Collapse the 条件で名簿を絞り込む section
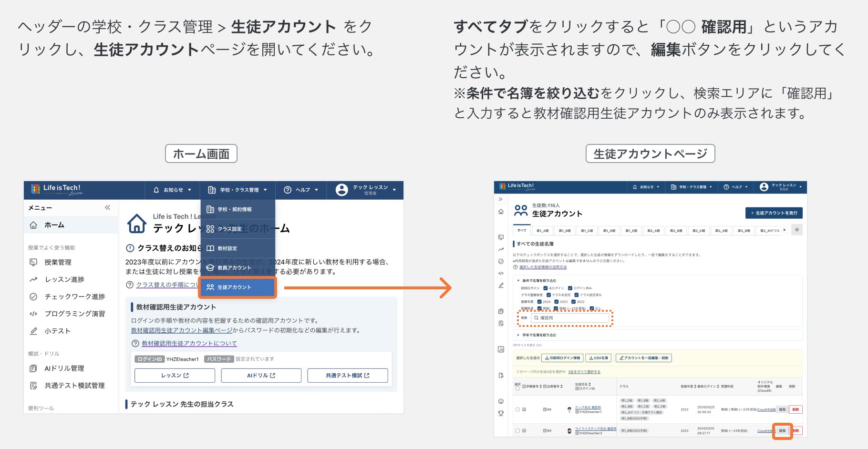This screenshot has width=868, height=449. [x=537, y=281]
